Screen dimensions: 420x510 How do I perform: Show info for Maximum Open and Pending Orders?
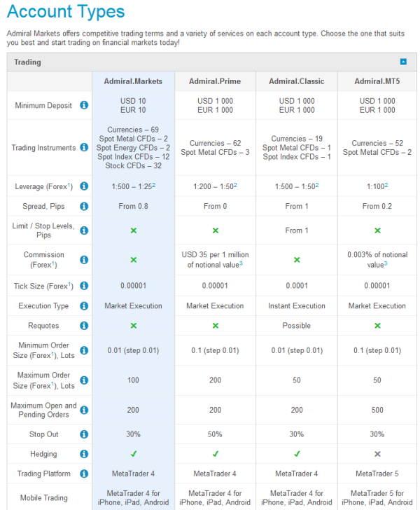point(84,410)
